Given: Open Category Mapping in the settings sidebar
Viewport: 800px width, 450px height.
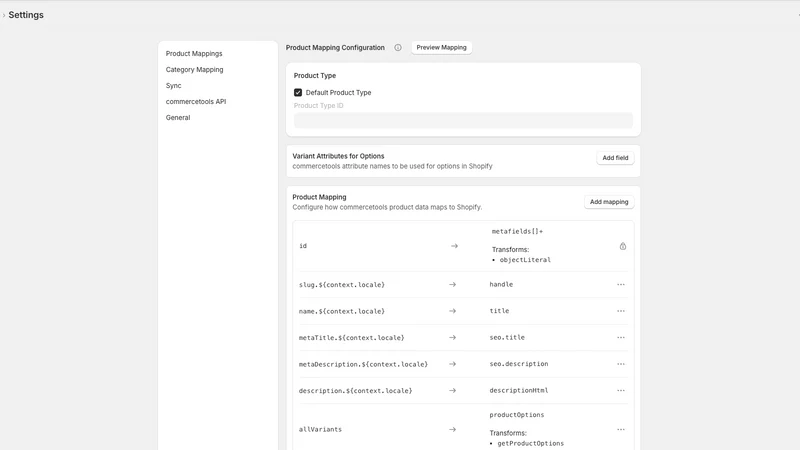Looking at the screenshot, I should coord(194,69).
